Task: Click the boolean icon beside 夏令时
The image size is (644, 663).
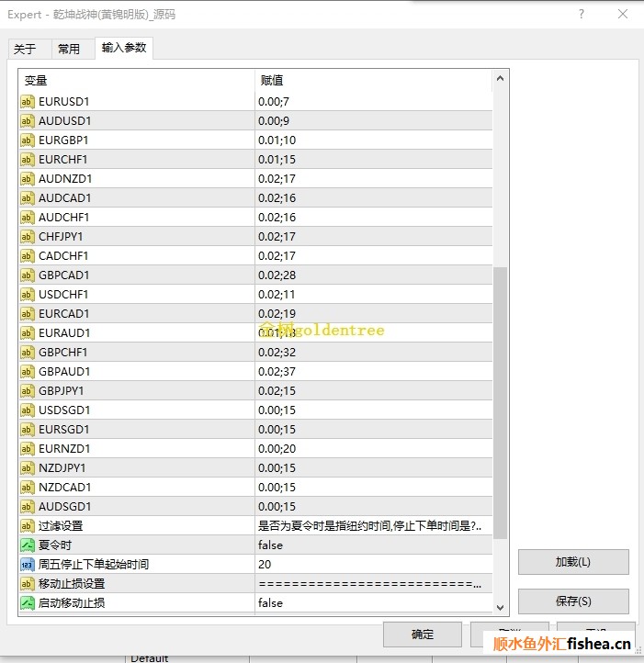Action: coord(28,545)
